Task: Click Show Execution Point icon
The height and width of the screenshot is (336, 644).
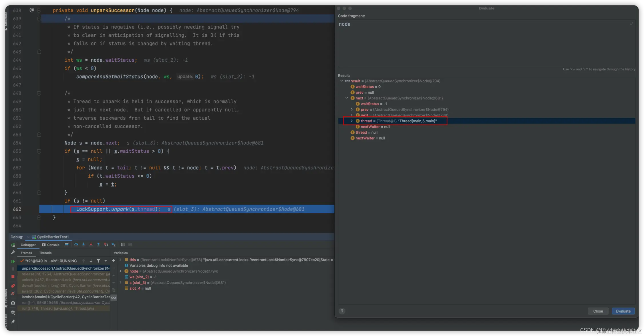Action: click(67, 245)
